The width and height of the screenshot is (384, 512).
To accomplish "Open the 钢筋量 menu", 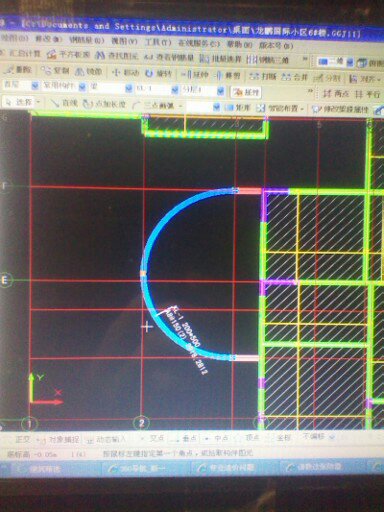I will [x=87, y=40].
